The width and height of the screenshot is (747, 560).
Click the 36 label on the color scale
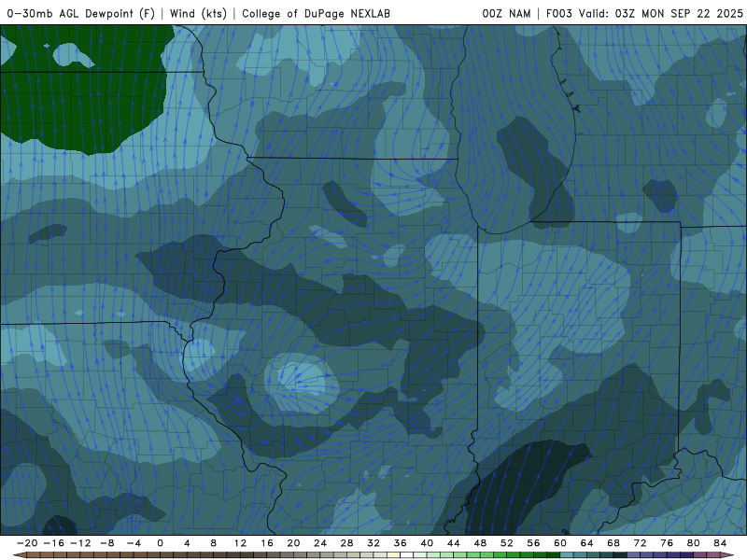[401, 543]
